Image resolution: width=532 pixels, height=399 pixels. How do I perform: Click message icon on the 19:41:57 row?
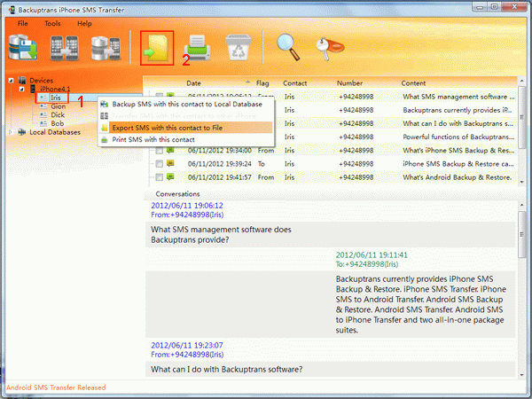[x=170, y=176]
